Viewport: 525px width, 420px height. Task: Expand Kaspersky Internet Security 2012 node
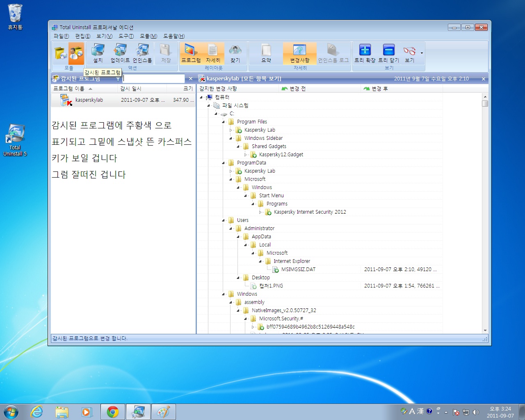click(260, 212)
